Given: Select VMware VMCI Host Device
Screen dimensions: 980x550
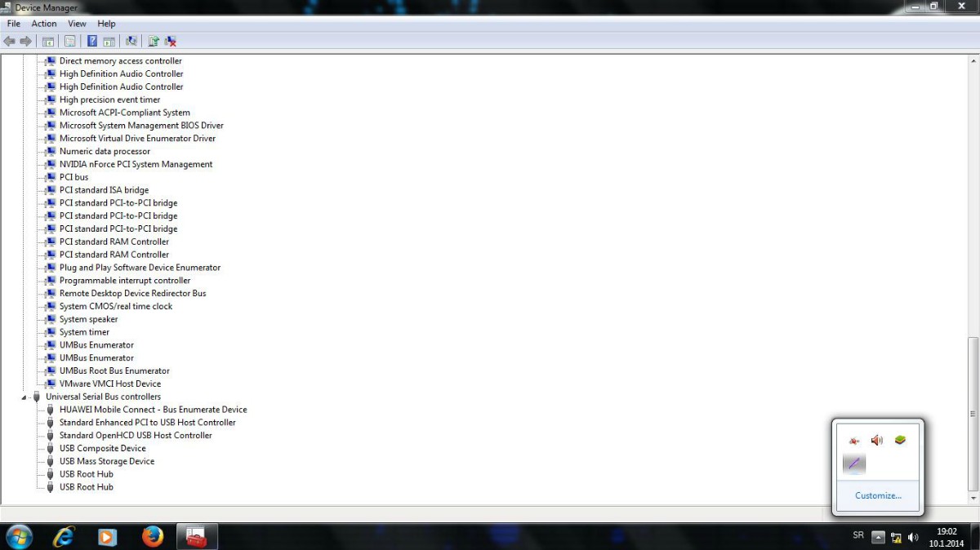Looking at the screenshot, I should pos(110,384).
